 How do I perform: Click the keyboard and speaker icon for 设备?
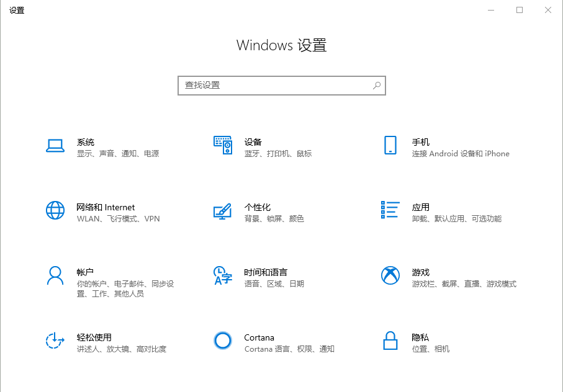coord(223,145)
